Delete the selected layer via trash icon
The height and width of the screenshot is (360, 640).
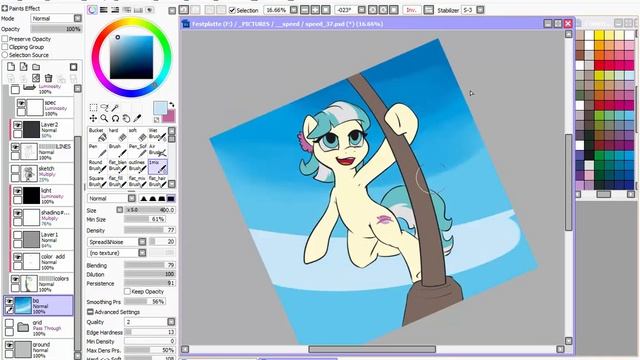(x=49, y=78)
